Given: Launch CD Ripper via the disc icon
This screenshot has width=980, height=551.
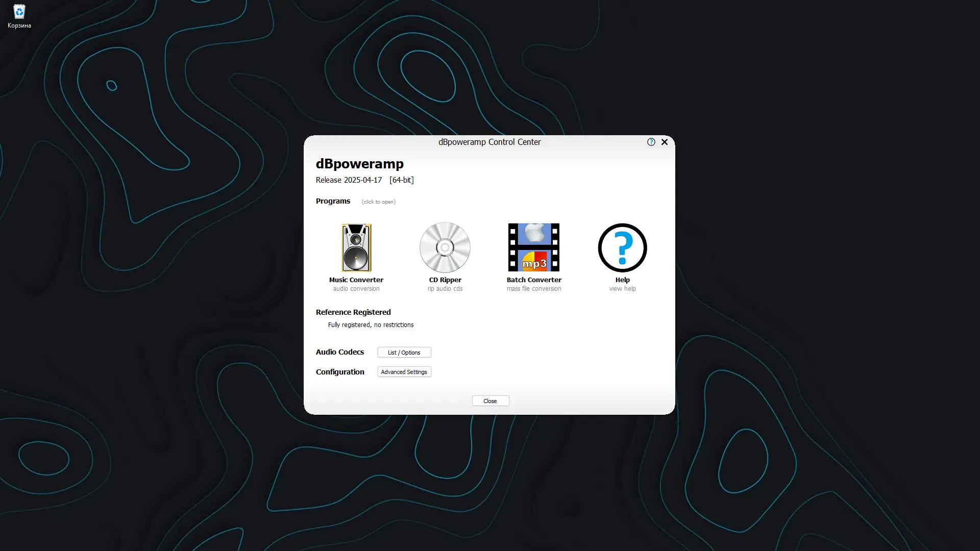Looking at the screenshot, I should click(x=445, y=248).
